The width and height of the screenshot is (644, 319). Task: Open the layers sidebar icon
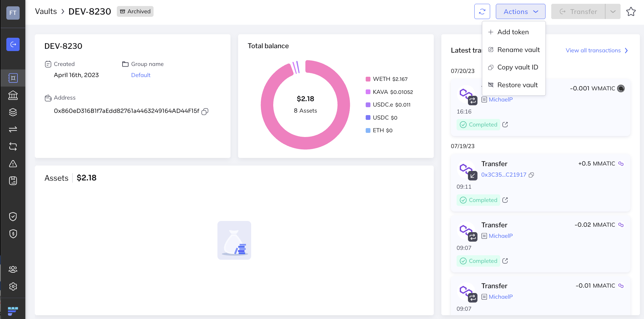pyautogui.click(x=13, y=112)
